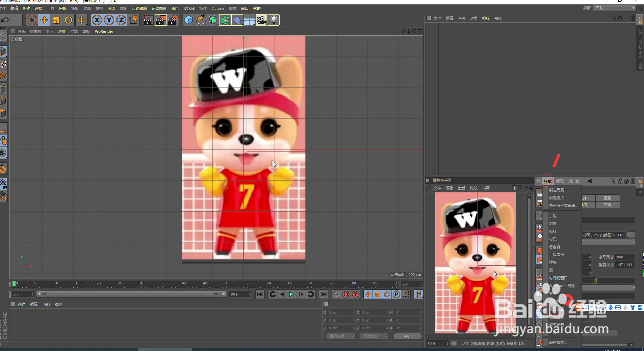Open the viewport ProRender menu
This screenshot has height=351, width=644.
click(x=104, y=31)
